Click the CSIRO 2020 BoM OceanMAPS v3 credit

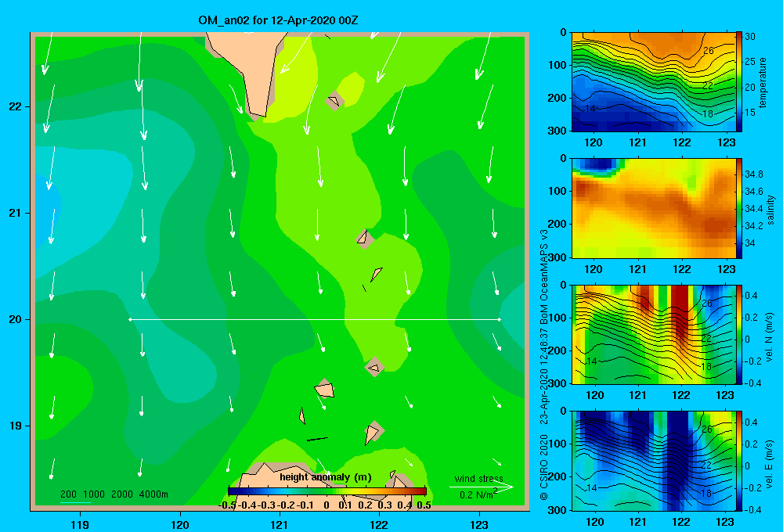544,365
